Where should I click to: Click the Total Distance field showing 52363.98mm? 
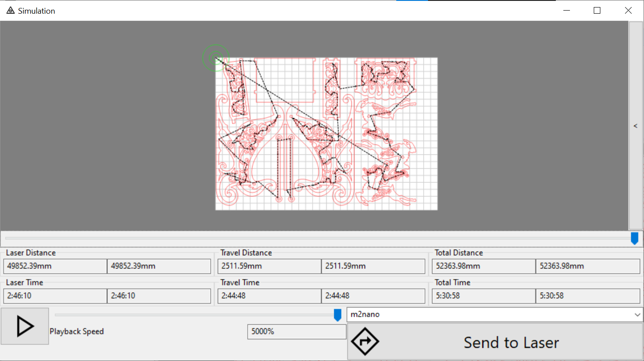point(483,266)
